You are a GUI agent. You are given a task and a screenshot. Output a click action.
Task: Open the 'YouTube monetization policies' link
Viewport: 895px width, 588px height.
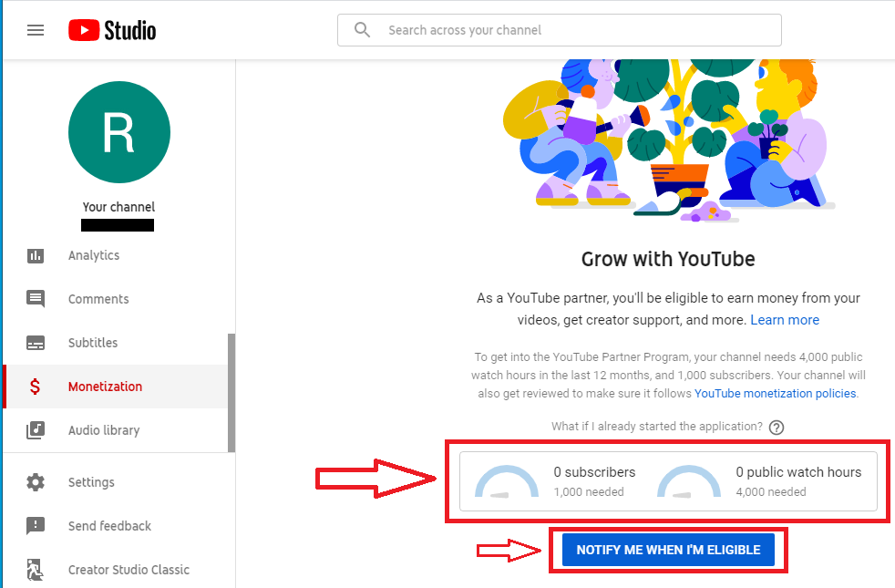[775, 393]
